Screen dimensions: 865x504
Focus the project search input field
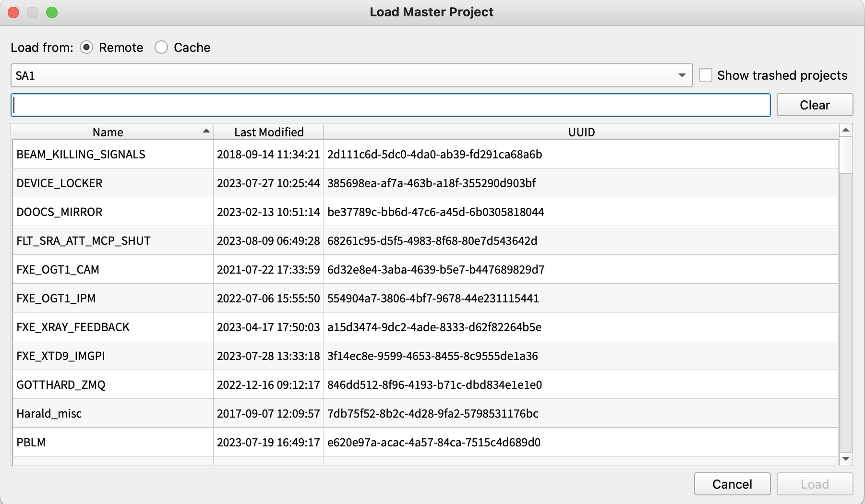tap(390, 105)
